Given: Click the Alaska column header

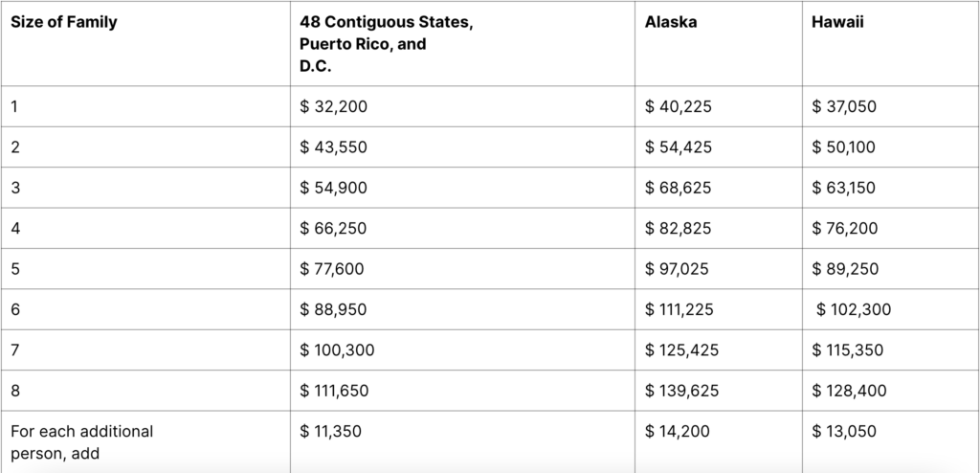Looking at the screenshot, I should click(x=671, y=22).
